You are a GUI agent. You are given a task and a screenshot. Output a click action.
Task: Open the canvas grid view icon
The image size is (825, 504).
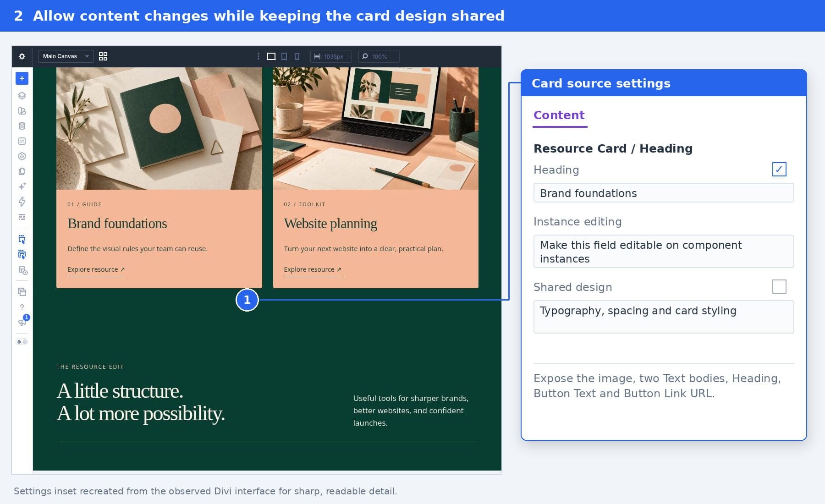coord(103,56)
